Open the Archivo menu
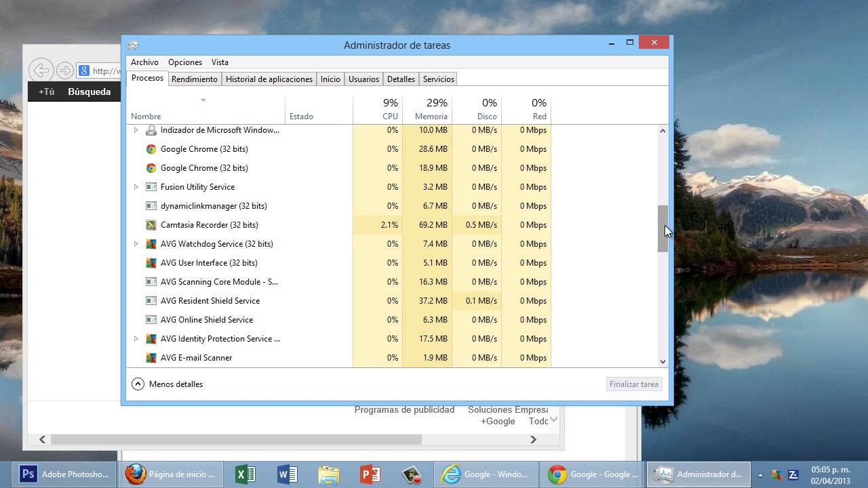The width and height of the screenshot is (868, 488). [x=144, y=62]
